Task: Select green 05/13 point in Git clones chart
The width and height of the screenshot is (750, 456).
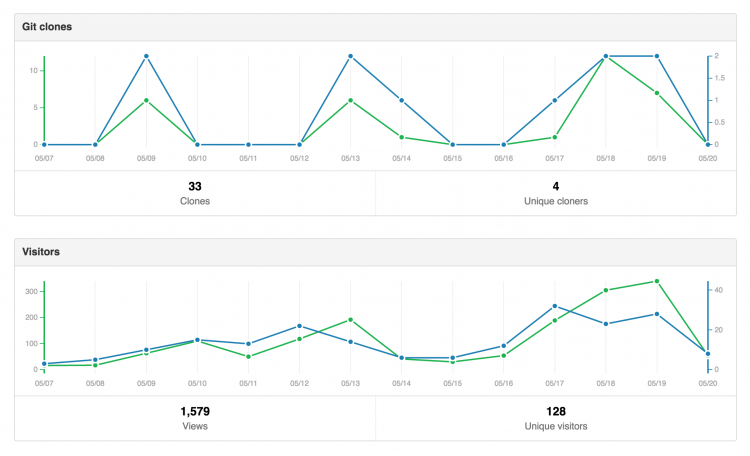Action: 351,100
